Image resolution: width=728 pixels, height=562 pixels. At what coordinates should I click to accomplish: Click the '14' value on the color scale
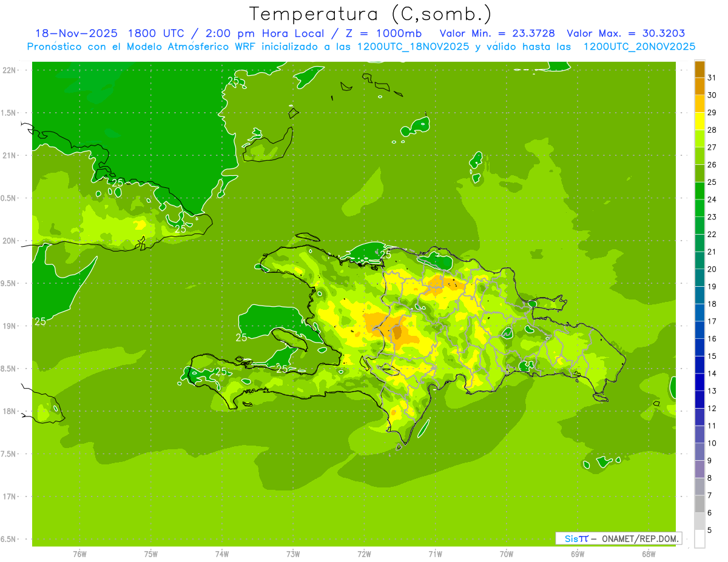click(712, 373)
